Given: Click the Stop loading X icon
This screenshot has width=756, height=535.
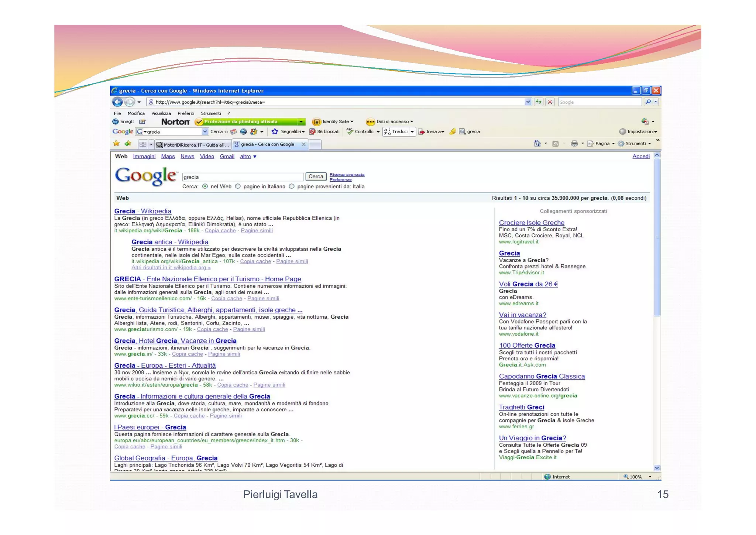Looking at the screenshot, I should [x=550, y=102].
